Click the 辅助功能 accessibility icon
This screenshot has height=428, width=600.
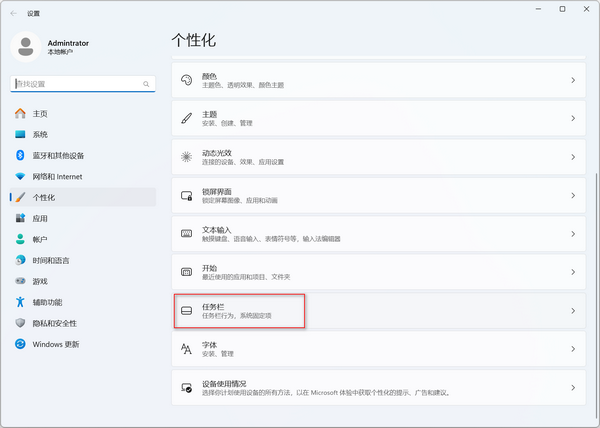[20, 302]
